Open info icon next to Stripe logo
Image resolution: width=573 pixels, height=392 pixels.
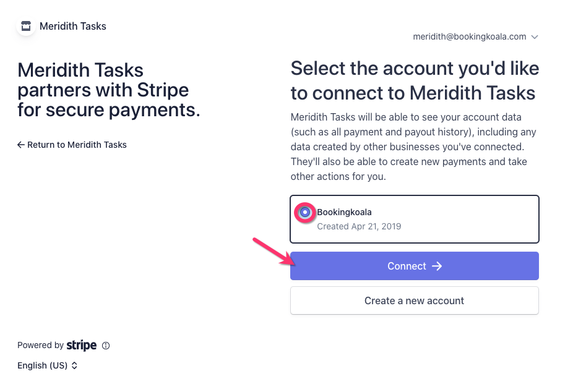click(106, 346)
